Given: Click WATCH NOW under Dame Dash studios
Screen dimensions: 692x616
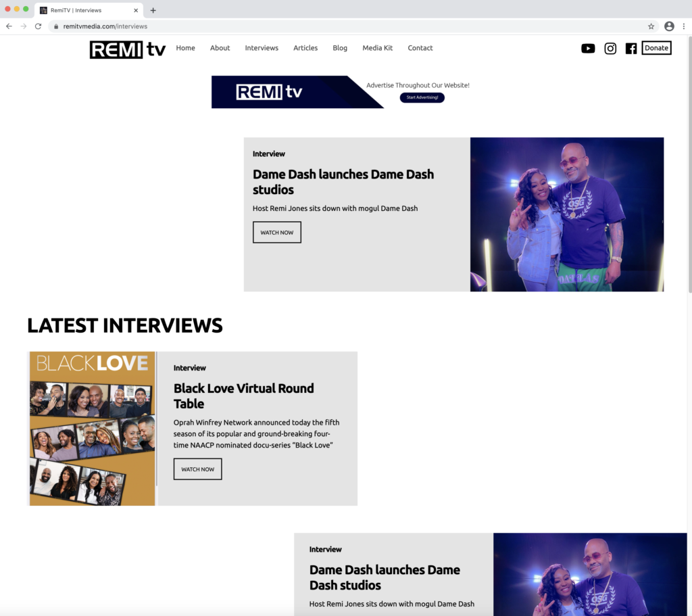Looking at the screenshot, I should click(276, 233).
